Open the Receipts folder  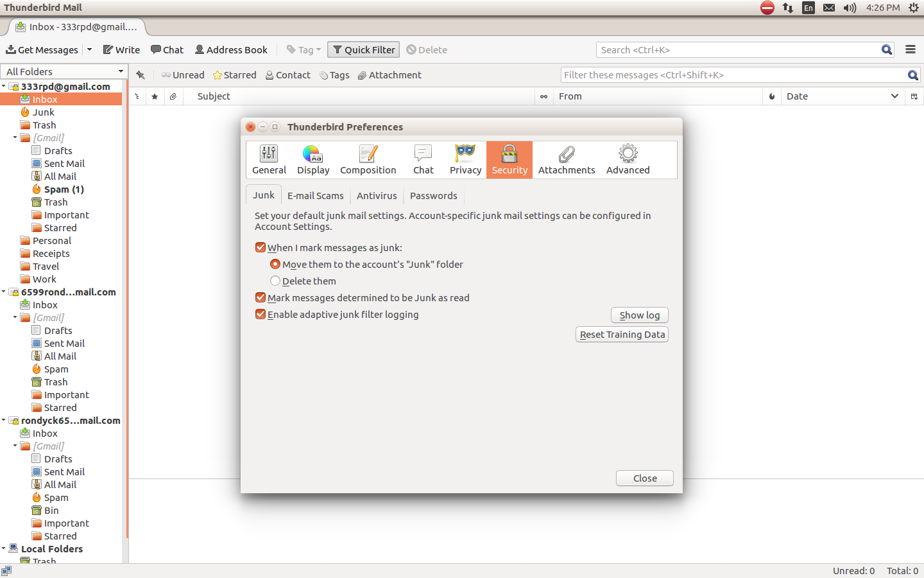point(51,254)
